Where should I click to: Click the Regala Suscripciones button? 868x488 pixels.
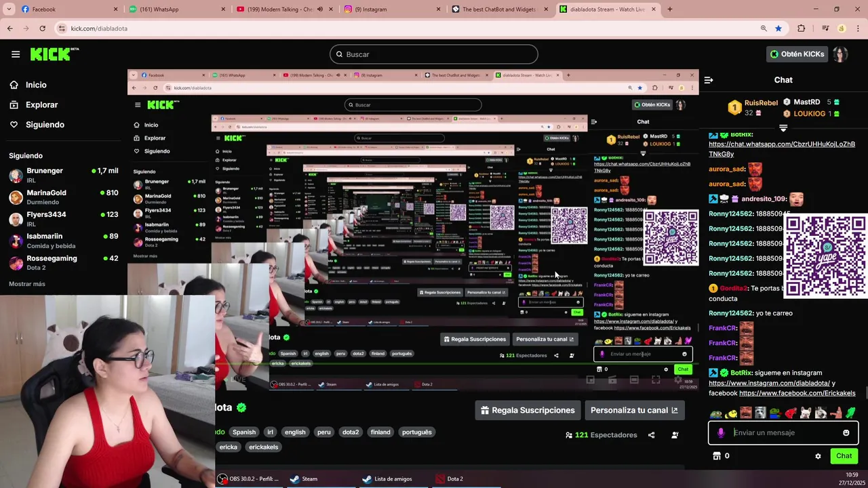coord(528,410)
